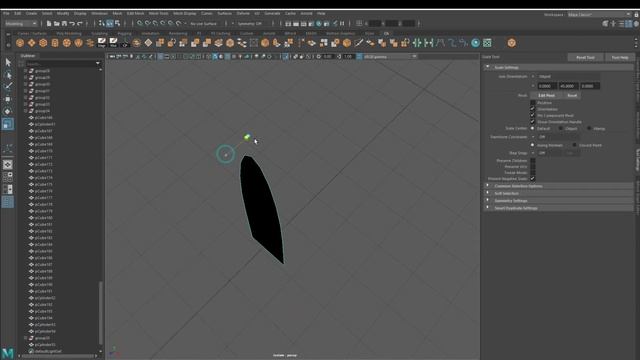
Task: Select the Default Scale Center radio
Action: pos(533,129)
